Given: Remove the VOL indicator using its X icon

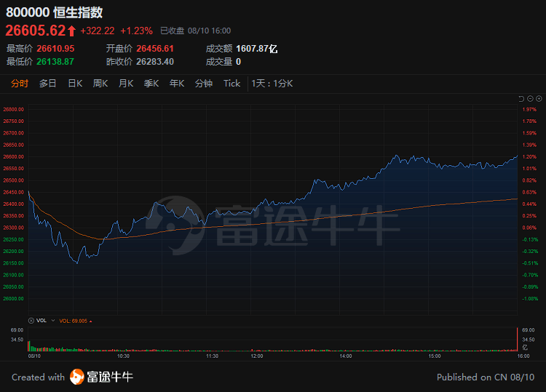Looking at the screenshot, I should (x=31, y=321).
